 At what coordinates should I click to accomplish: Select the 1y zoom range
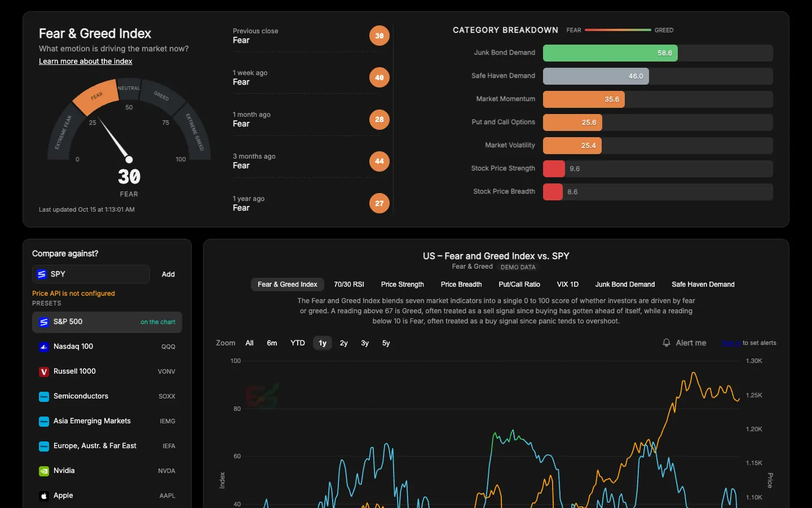point(323,343)
